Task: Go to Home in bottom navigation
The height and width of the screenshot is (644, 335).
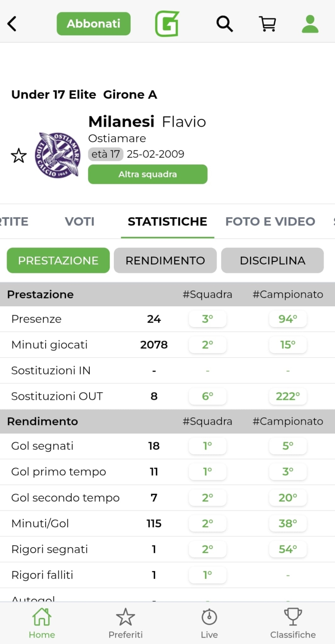Action: (42, 623)
